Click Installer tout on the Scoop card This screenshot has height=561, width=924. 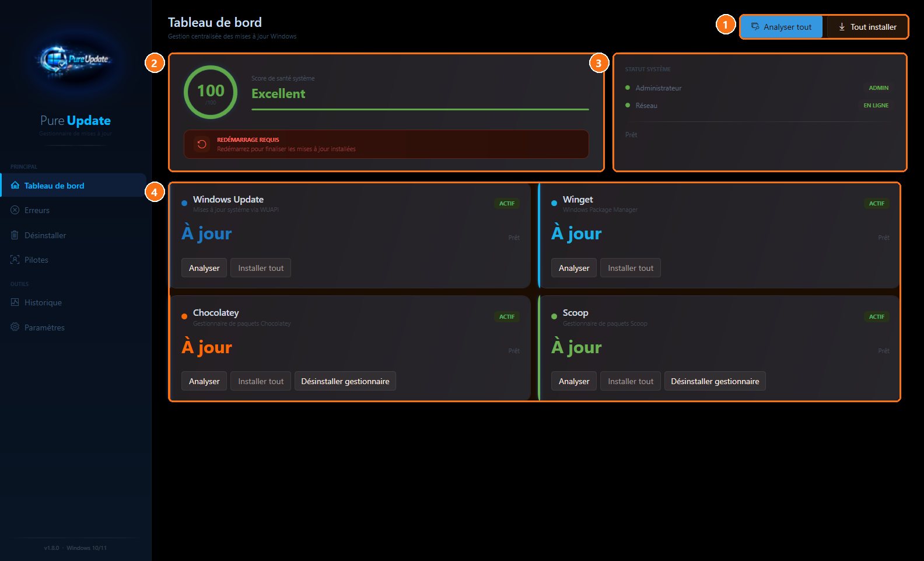coord(631,381)
